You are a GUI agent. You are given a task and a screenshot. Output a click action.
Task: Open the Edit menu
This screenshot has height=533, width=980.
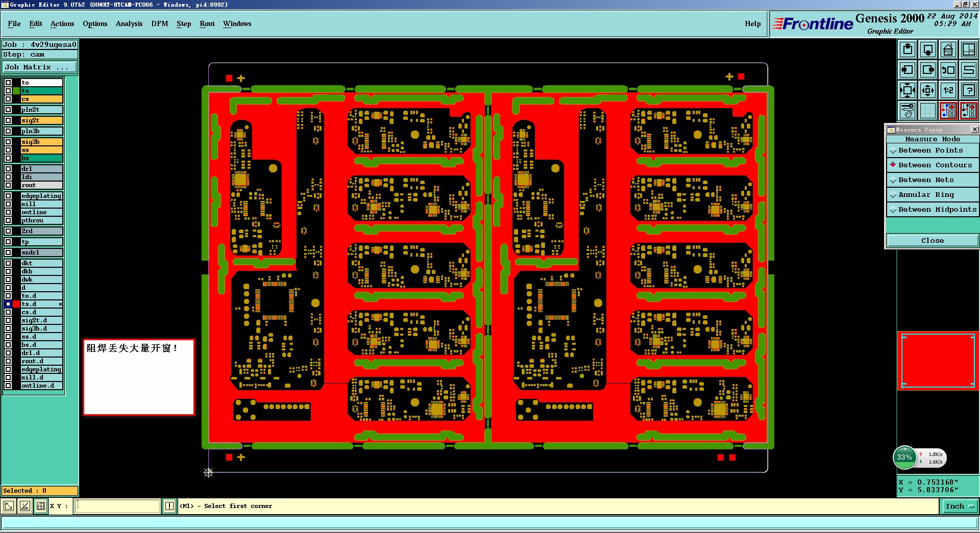point(36,23)
